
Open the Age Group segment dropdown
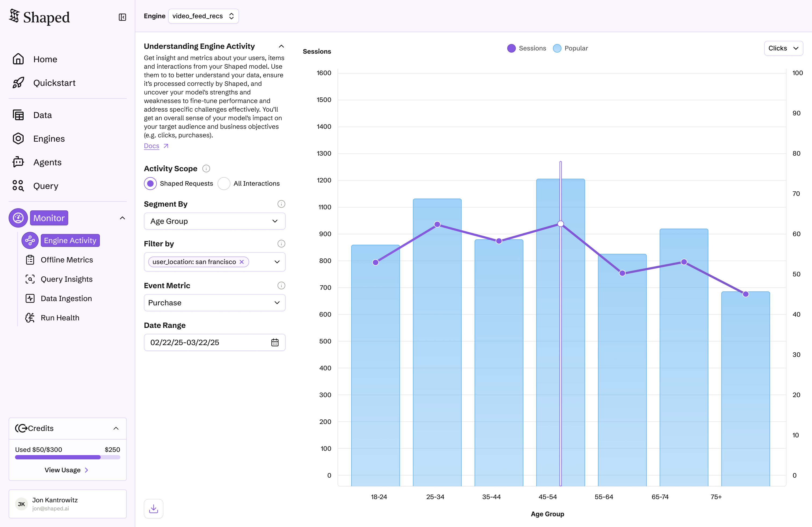(x=215, y=221)
